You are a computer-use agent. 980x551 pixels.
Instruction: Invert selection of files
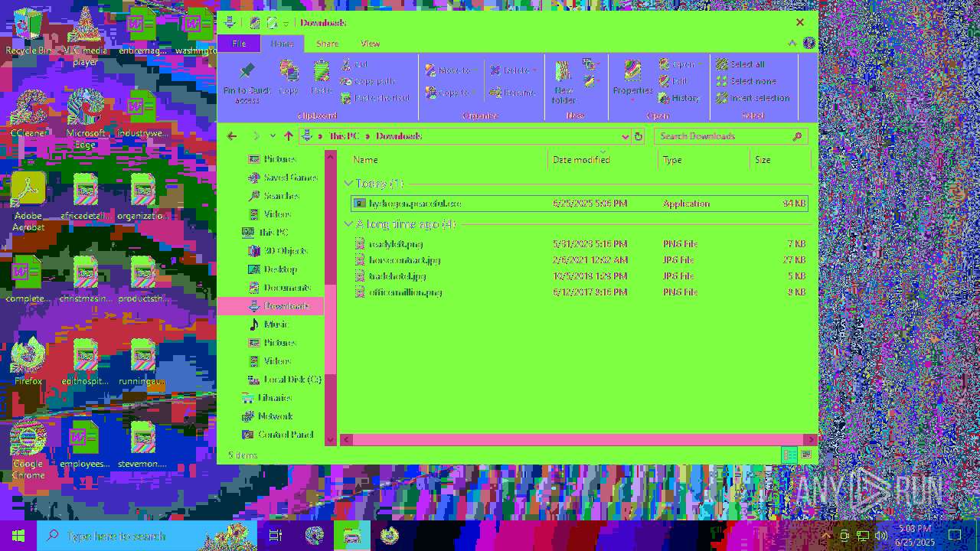point(753,98)
